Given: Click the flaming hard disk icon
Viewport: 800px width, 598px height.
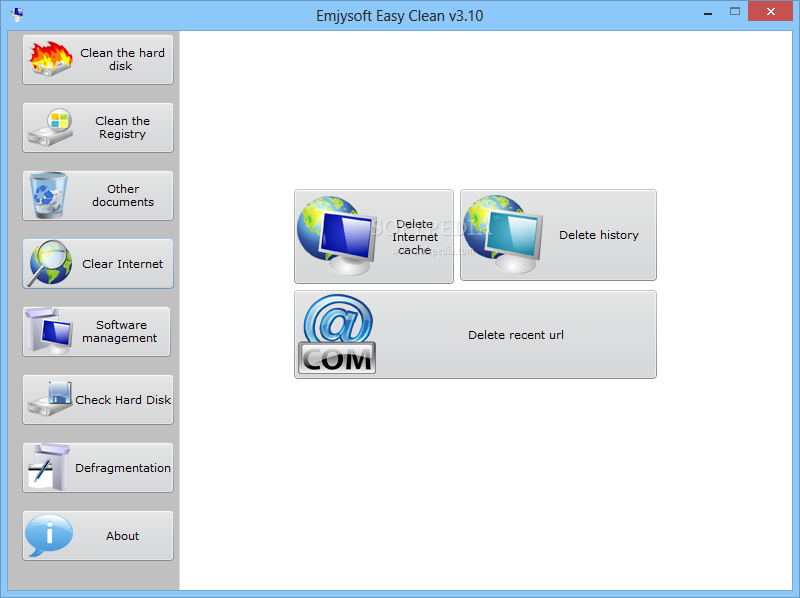Looking at the screenshot, I should point(51,59).
